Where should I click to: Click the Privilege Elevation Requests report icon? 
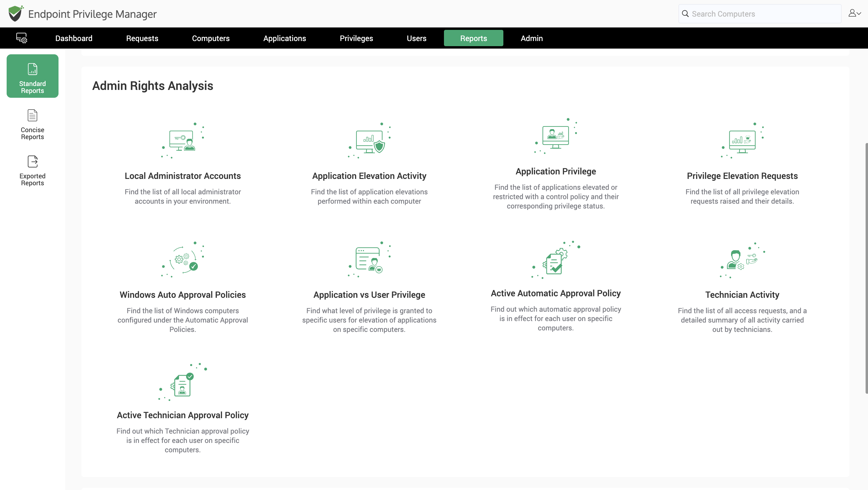(x=742, y=141)
